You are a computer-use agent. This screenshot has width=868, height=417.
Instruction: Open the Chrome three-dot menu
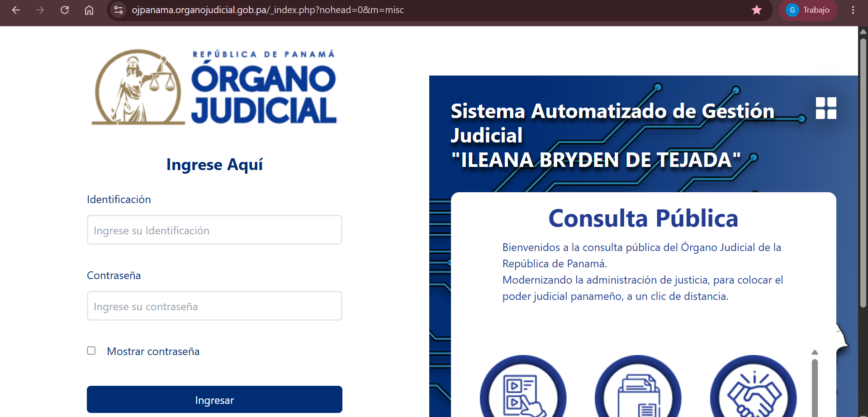point(853,10)
